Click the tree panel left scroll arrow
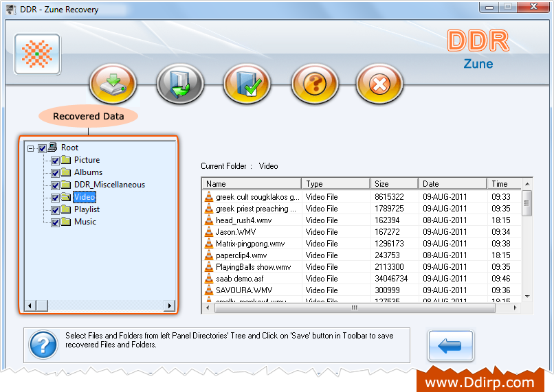This screenshot has height=392, width=554. click(x=30, y=305)
